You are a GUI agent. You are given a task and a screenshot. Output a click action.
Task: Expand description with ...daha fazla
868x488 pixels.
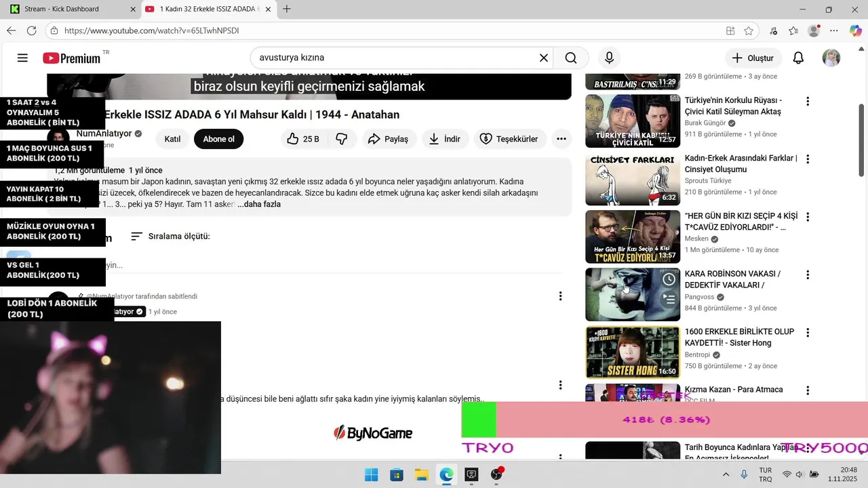tap(259, 205)
